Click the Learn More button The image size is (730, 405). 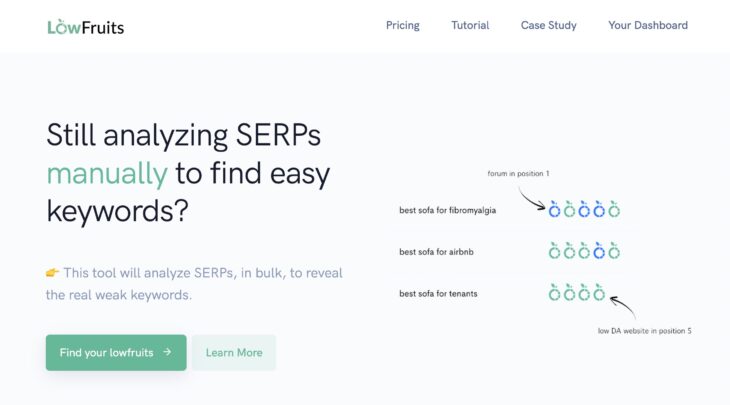click(234, 352)
